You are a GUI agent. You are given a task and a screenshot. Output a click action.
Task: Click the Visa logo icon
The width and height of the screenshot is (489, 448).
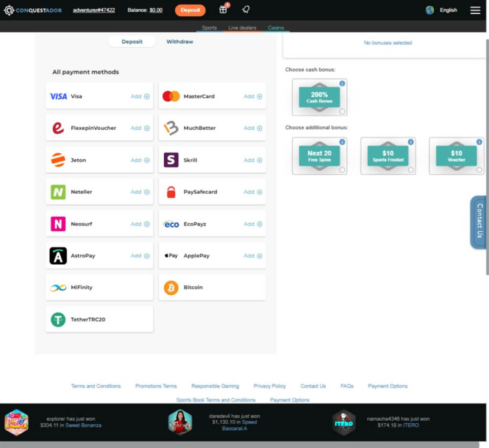(58, 96)
